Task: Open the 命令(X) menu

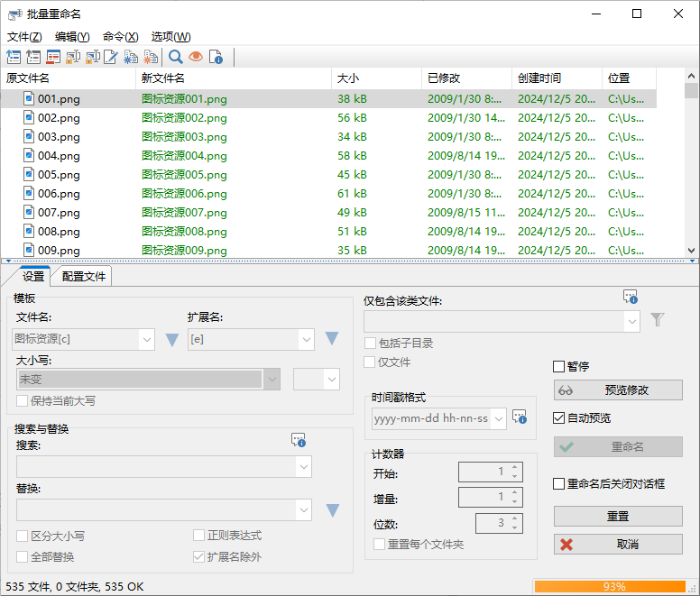Action: click(x=120, y=37)
